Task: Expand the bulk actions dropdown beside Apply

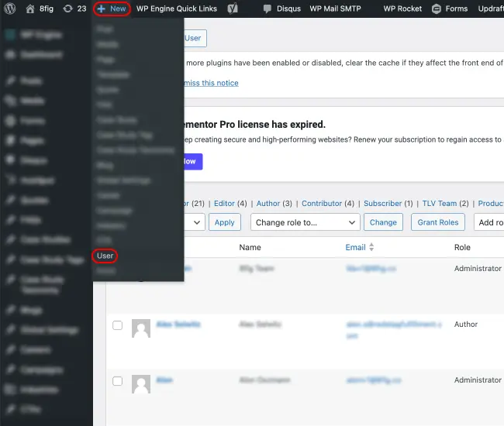Action: 195,222
